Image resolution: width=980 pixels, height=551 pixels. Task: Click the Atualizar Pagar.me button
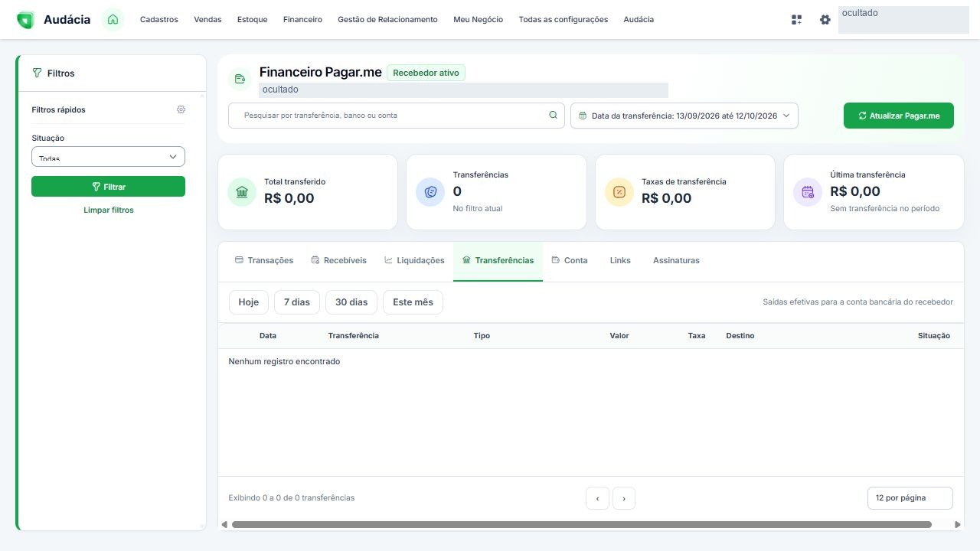tap(899, 116)
